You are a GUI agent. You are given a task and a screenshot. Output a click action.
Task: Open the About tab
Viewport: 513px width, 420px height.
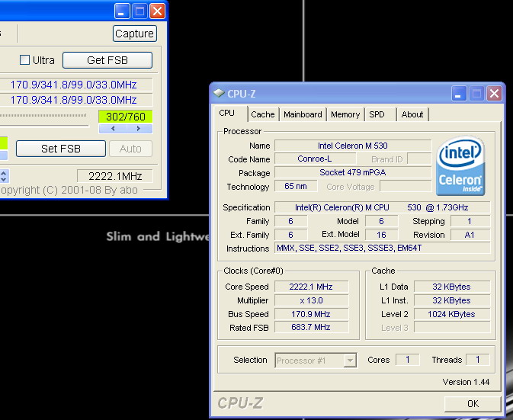412,114
